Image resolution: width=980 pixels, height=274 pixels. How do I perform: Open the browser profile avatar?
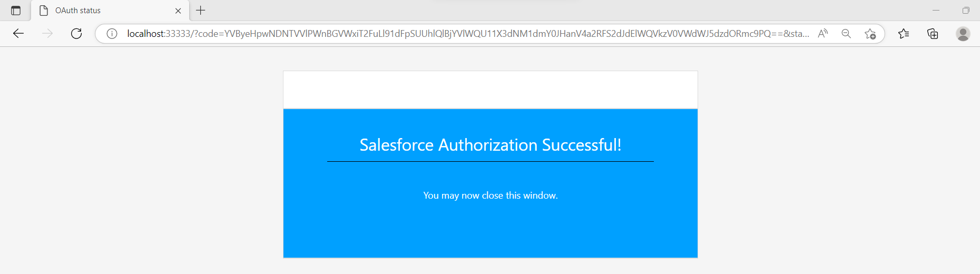[x=963, y=34]
